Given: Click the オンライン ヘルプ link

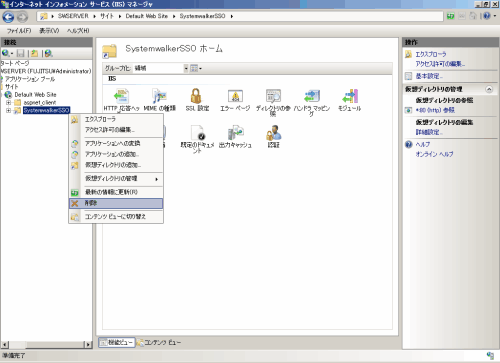Looking at the screenshot, I should coord(434,154).
